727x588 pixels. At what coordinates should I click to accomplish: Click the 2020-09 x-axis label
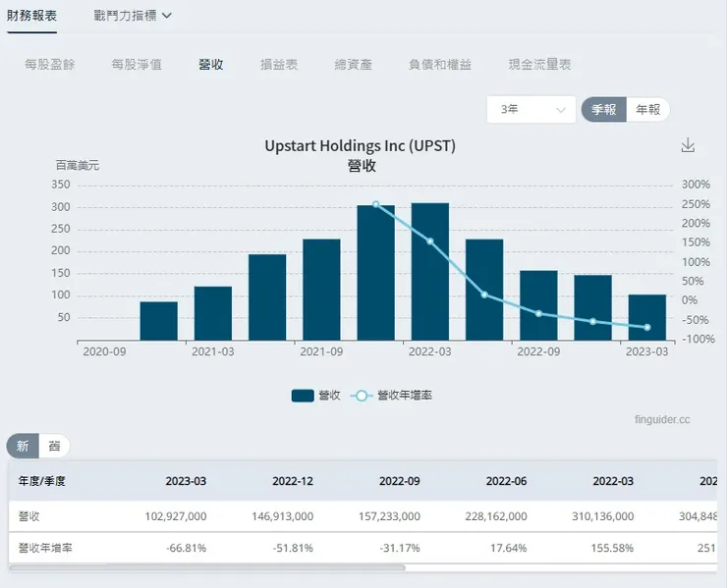pyautogui.click(x=104, y=351)
